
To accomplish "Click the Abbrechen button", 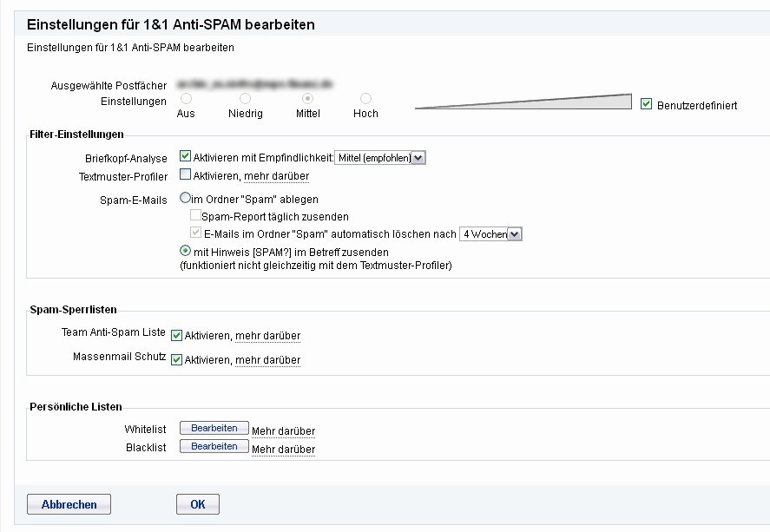I will 69,504.
